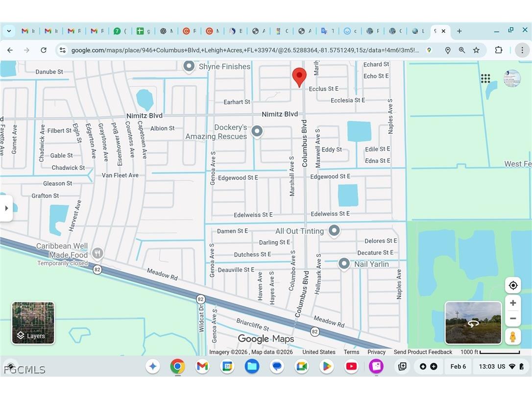Open the map Layers panel
532x399 pixels.
point(33,323)
